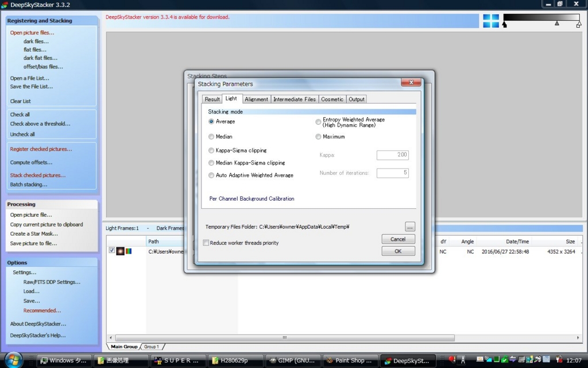Click Check all
Screen dimensions: 588x368
tap(20, 114)
